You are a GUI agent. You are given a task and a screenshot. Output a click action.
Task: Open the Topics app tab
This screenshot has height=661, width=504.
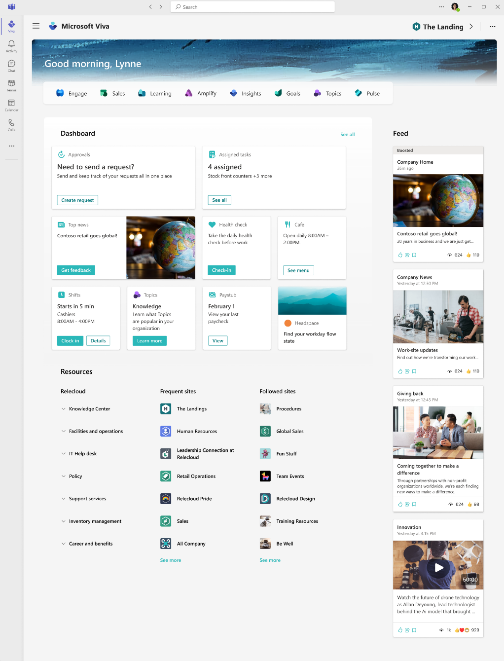click(327, 93)
